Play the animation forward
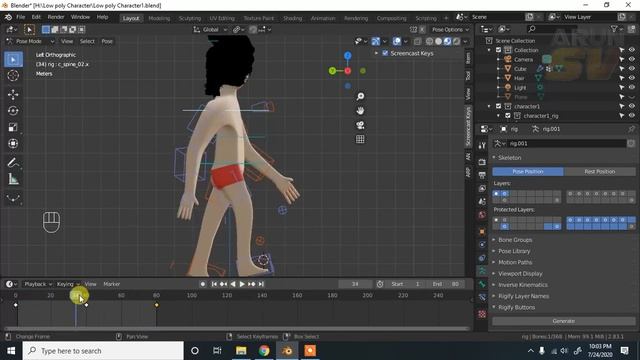The width and height of the screenshot is (640, 360). coord(242,284)
